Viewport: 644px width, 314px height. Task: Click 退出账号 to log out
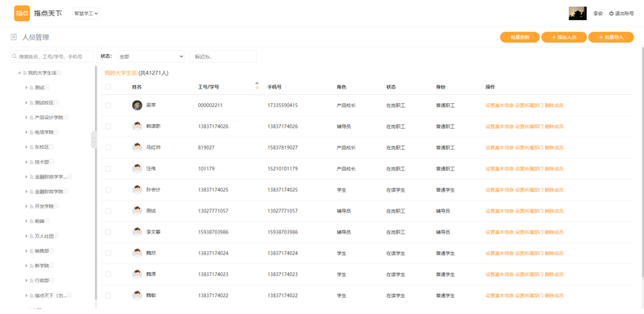pos(625,14)
